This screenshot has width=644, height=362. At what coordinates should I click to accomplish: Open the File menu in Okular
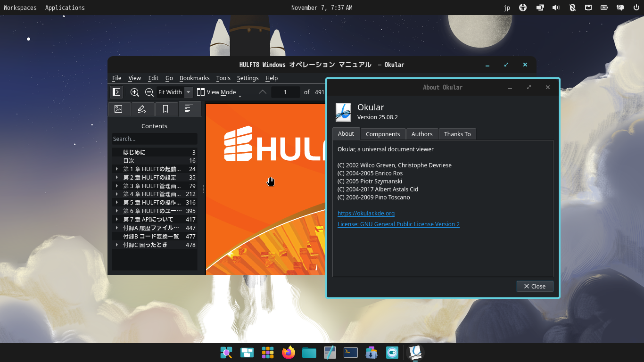coord(116,78)
